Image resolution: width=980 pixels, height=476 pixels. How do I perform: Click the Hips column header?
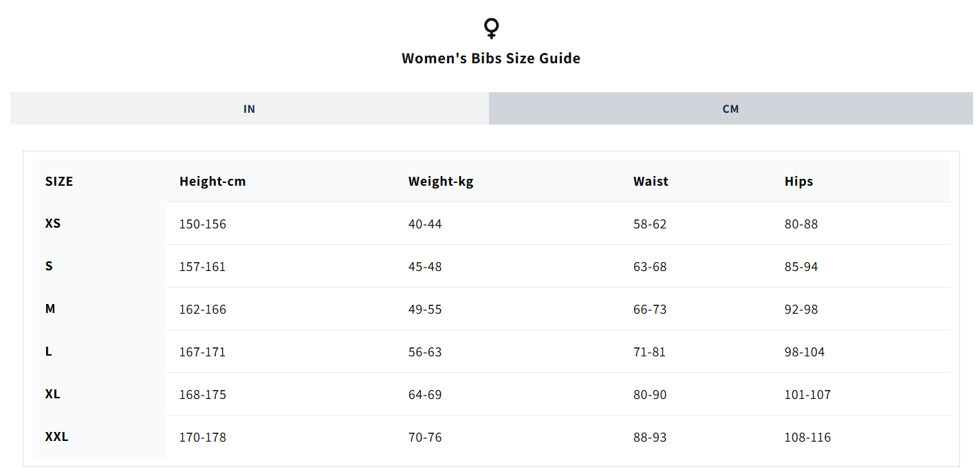798,182
